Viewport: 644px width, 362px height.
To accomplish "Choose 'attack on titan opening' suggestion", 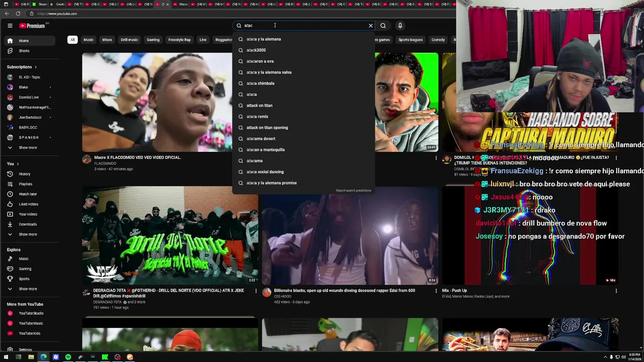I will (303, 128).
